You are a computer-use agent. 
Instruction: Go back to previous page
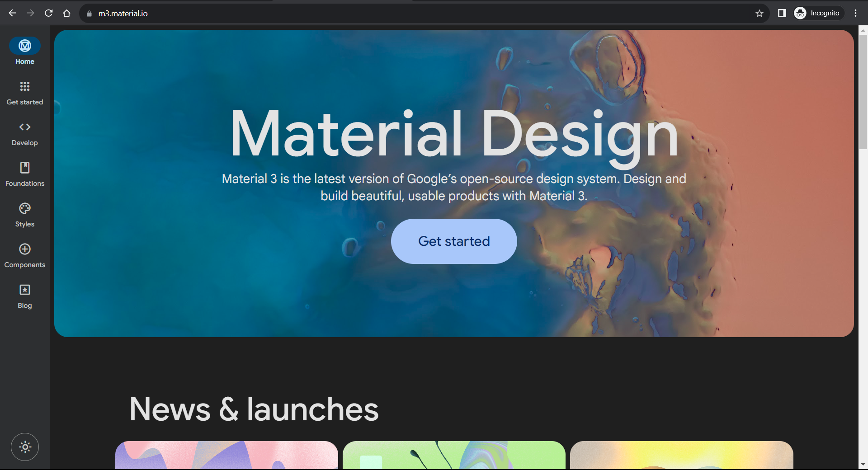(x=13, y=13)
